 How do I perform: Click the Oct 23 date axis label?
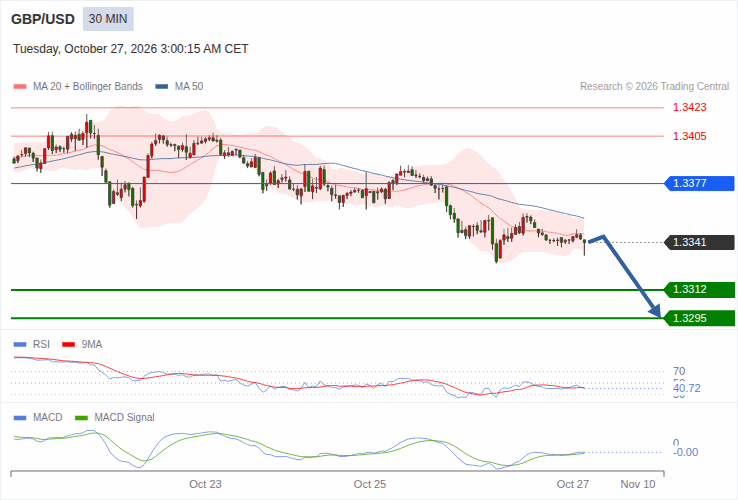pos(205,484)
